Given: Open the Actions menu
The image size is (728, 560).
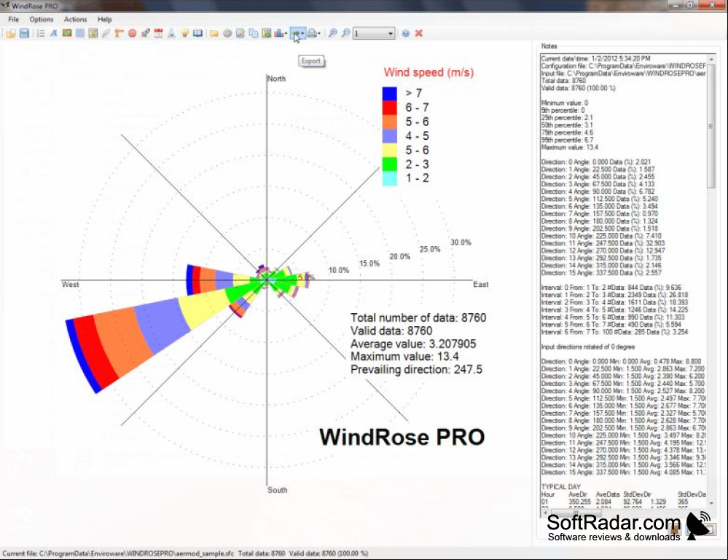Looking at the screenshot, I should [75, 20].
